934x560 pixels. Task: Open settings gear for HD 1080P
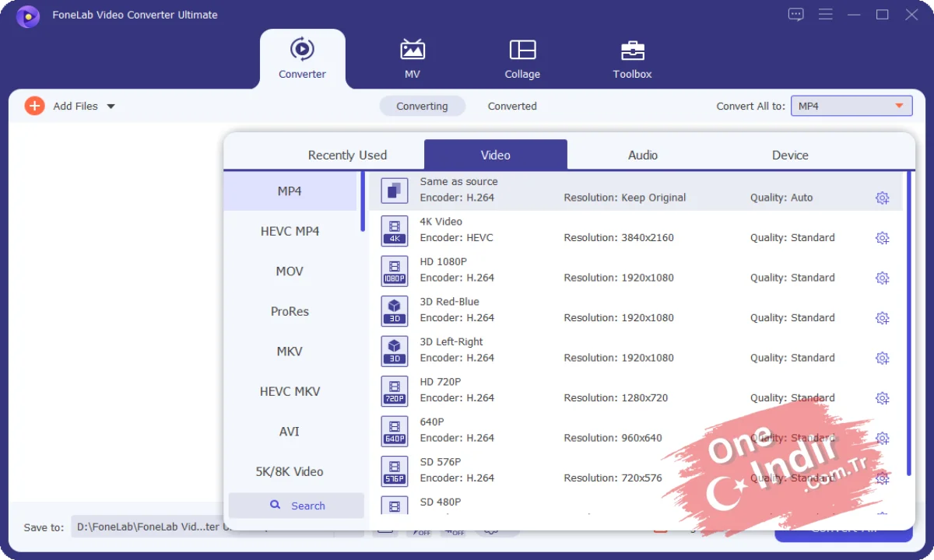click(882, 278)
